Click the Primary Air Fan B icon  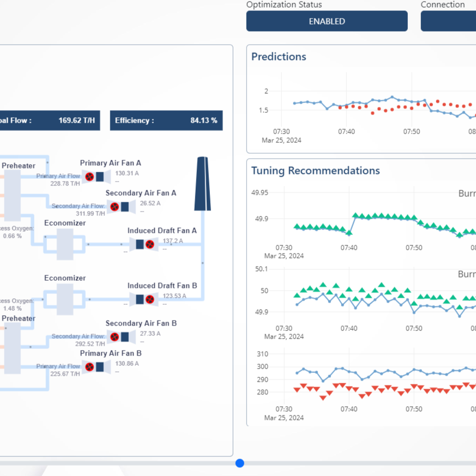click(x=95, y=367)
